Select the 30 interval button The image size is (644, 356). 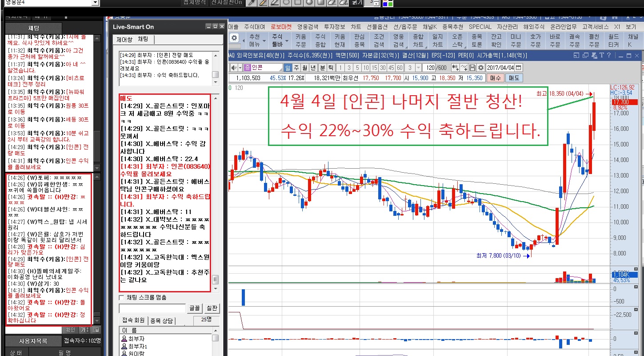[383, 68]
